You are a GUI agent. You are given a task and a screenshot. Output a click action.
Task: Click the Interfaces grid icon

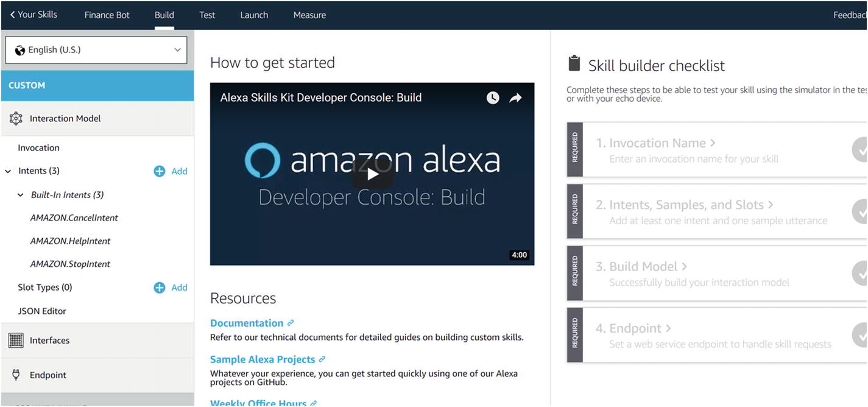tap(16, 340)
